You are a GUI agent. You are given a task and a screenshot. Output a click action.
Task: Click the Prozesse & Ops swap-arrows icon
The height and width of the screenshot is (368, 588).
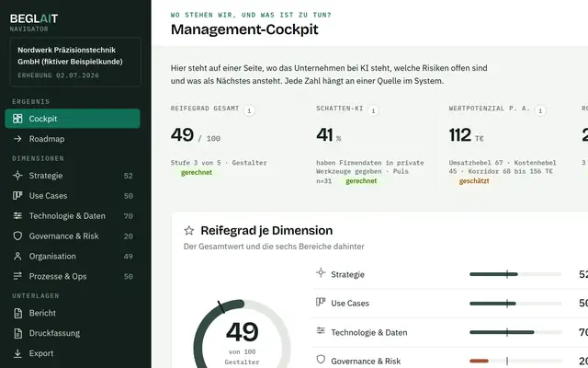click(x=17, y=276)
